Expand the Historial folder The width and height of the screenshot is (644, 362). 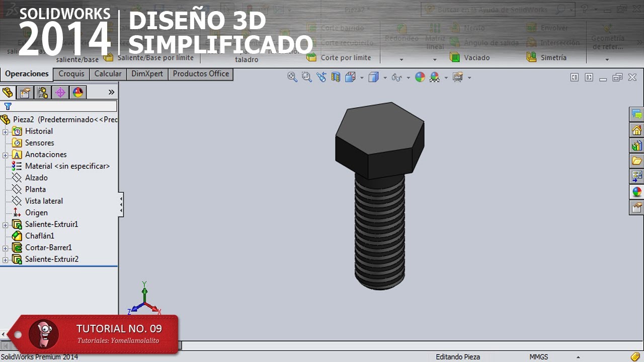point(6,132)
